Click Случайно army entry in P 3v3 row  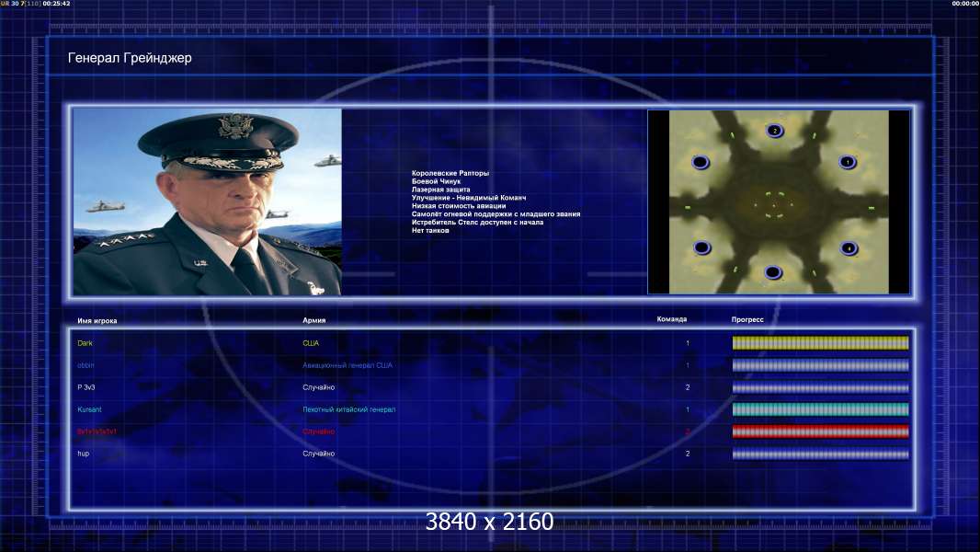[319, 387]
